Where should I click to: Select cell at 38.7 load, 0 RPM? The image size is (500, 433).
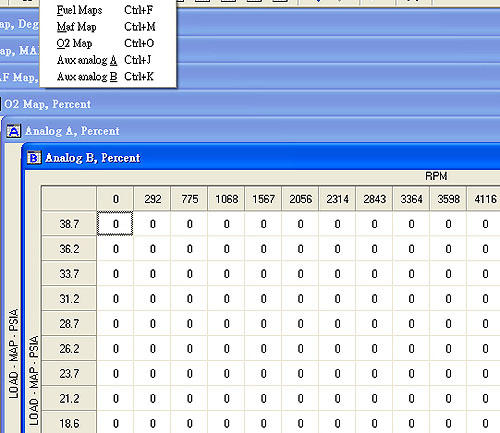coord(115,224)
